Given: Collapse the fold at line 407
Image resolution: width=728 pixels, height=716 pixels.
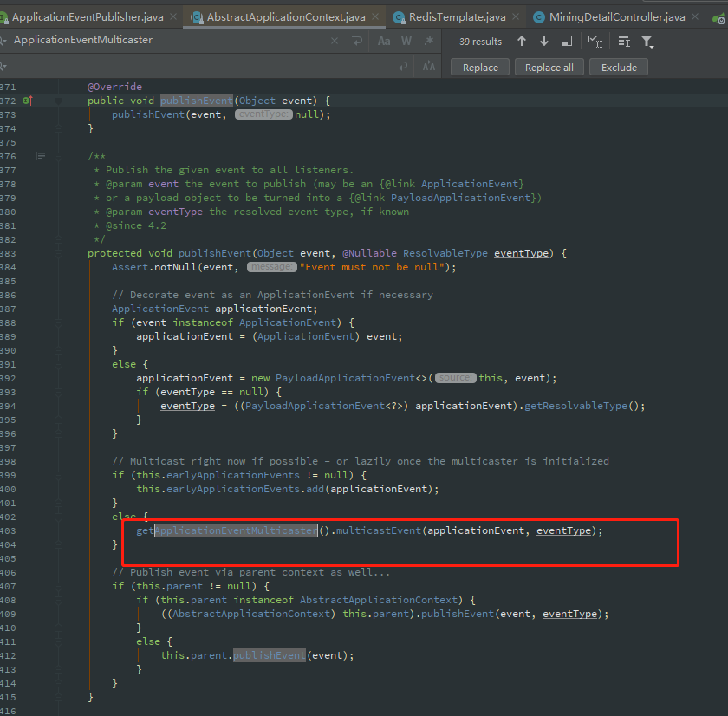Looking at the screenshot, I should pyautogui.click(x=59, y=586).
